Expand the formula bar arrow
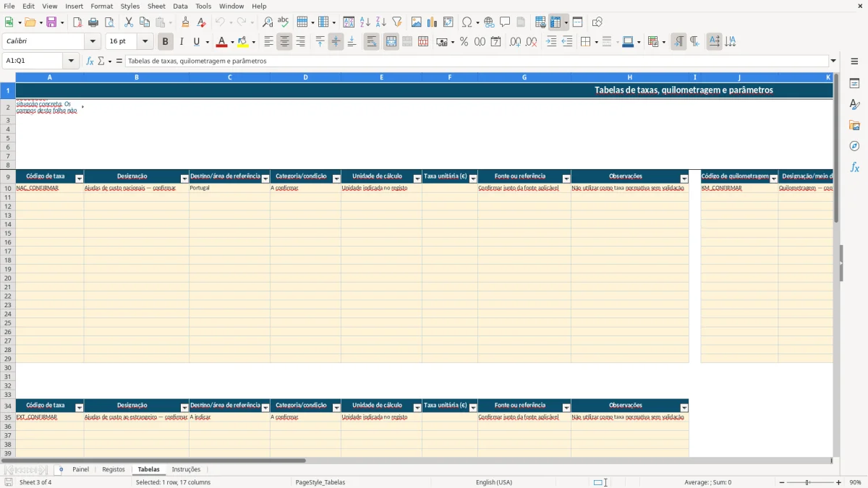868x488 pixels. click(833, 61)
